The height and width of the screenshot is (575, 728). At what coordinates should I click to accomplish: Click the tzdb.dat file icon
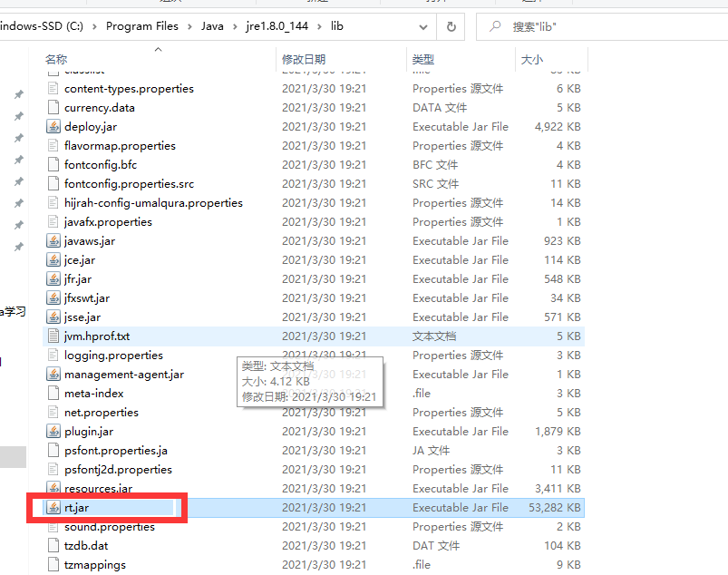(53, 546)
